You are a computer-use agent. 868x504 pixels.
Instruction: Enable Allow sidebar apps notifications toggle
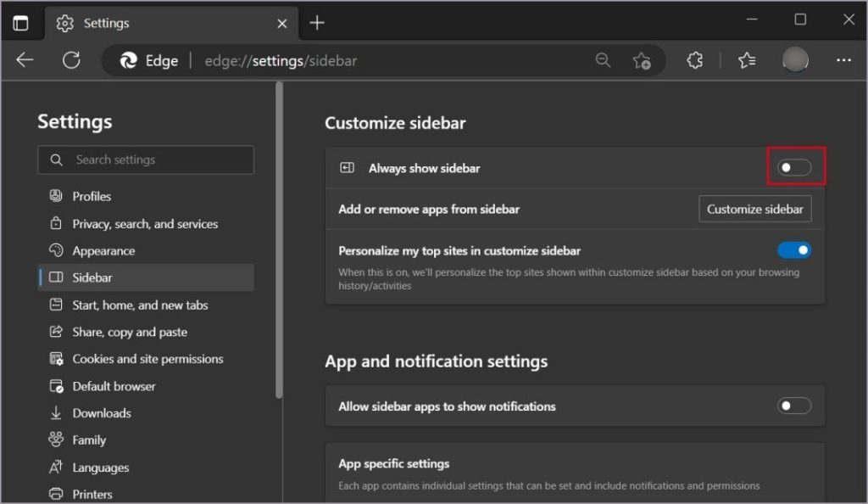794,406
